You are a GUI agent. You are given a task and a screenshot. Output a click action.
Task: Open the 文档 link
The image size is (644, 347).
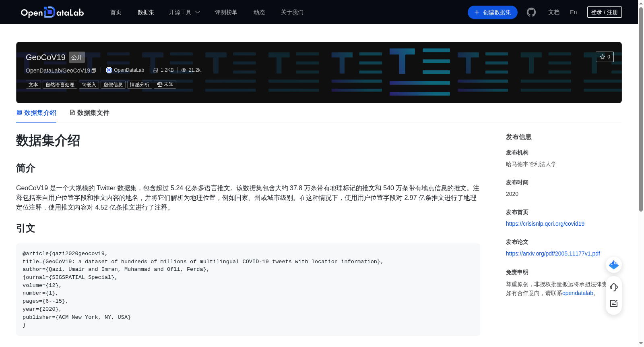pos(554,12)
